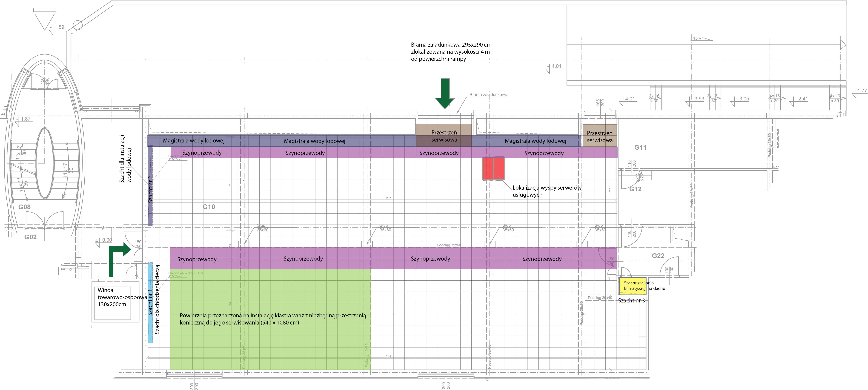This screenshot has height=390, width=868.
Task: Click the leftmost Magistrala wody lodowej label
Action: (x=193, y=140)
